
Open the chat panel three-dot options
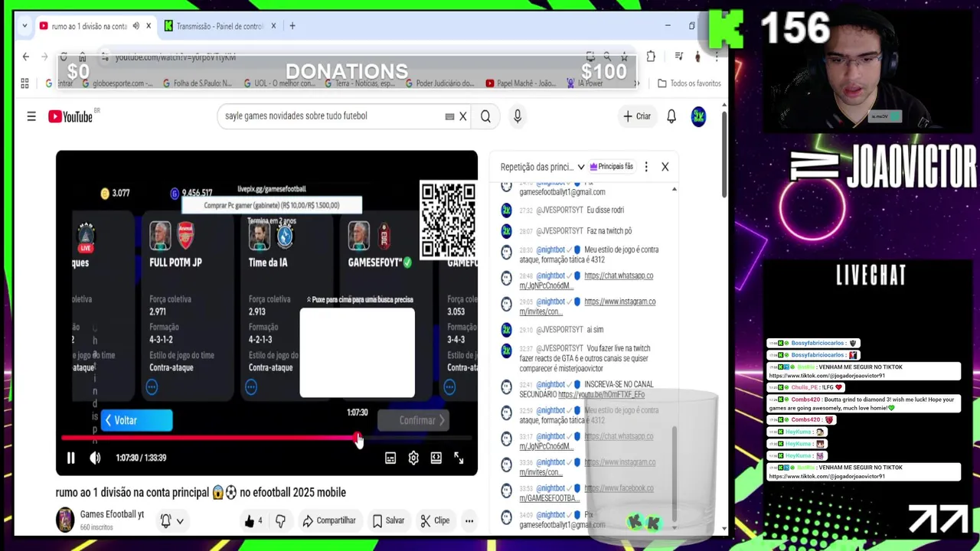pos(646,167)
